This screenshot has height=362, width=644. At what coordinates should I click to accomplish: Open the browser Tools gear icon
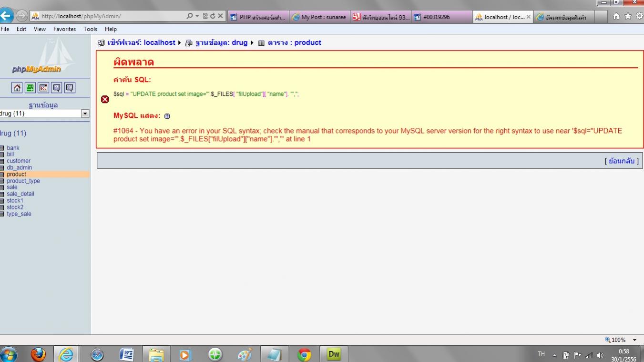coord(640,16)
